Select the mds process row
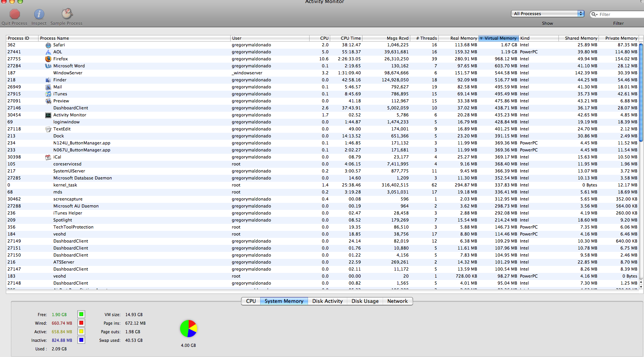Viewport: 644px width, 357px height. [322, 192]
